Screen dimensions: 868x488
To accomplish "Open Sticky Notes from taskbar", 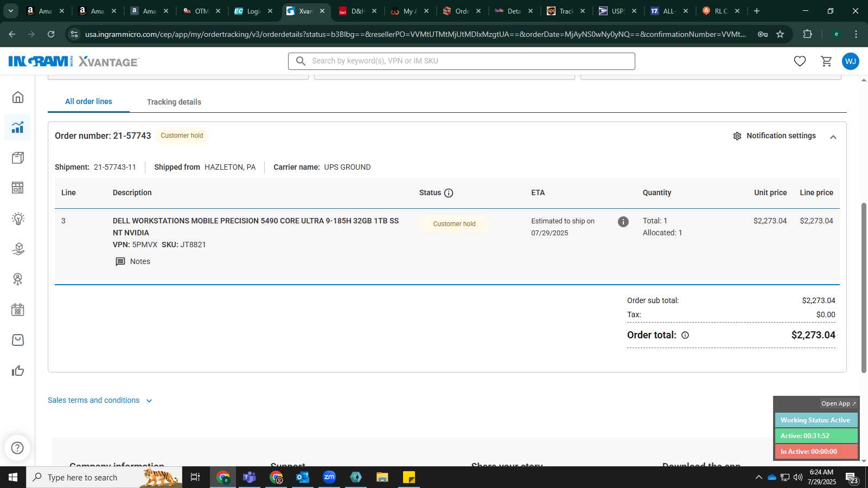I will coord(409,477).
